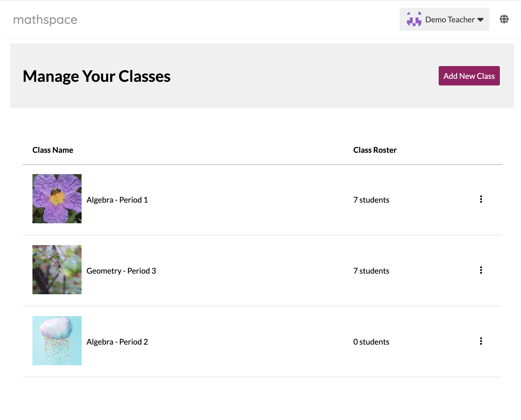The height and width of the screenshot is (420, 521).
Task: View the 7 students roster for Geometry
Action: (371, 271)
